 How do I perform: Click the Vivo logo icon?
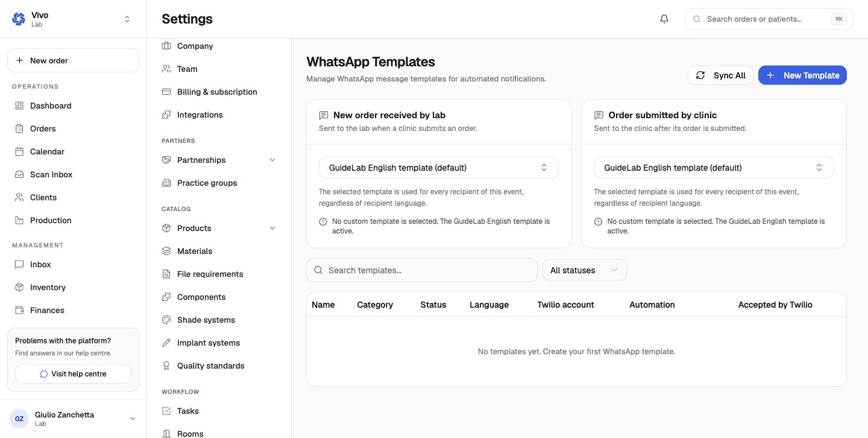click(x=19, y=19)
